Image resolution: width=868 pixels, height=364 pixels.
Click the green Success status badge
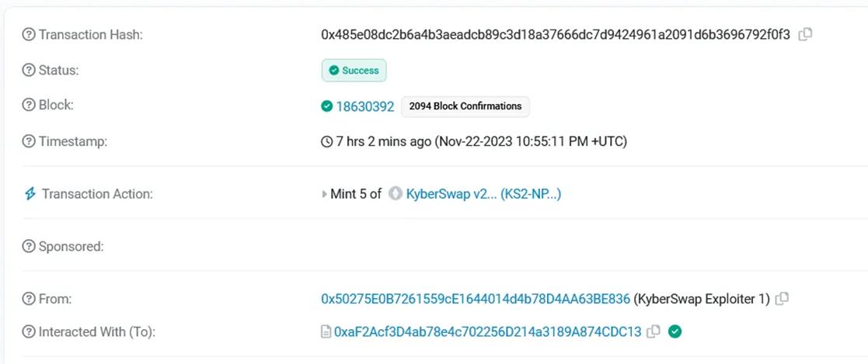[354, 71]
